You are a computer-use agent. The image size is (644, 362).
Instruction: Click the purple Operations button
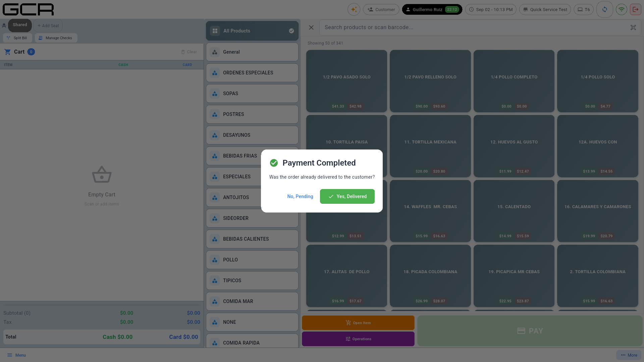pos(358,339)
